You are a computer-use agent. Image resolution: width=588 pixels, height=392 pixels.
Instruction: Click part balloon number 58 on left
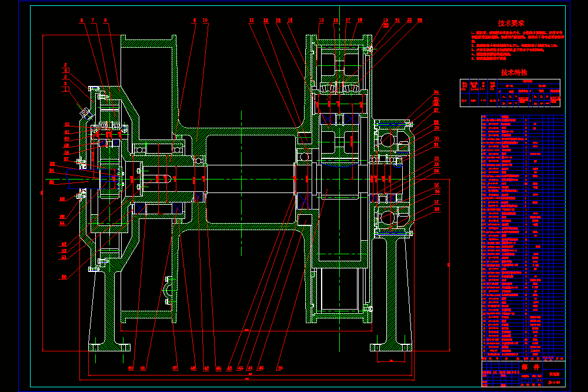click(x=66, y=153)
